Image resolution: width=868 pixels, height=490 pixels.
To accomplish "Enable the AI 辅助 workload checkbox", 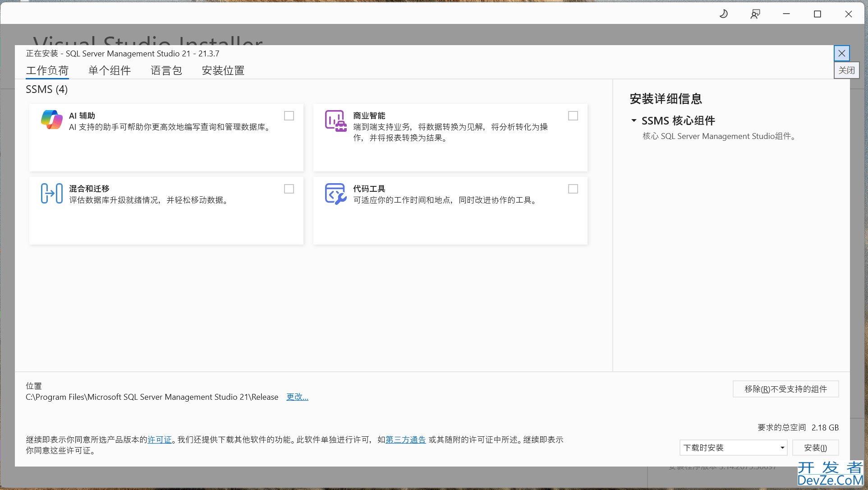I will point(289,116).
